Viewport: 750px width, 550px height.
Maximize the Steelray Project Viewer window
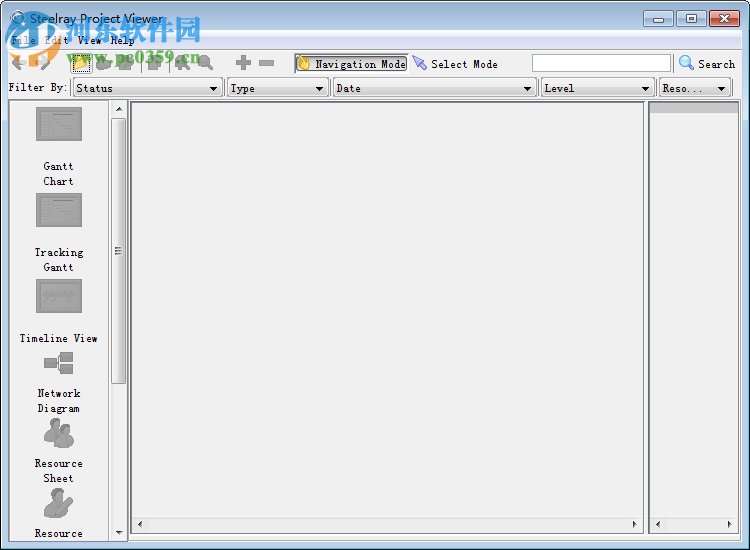tap(691, 19)
